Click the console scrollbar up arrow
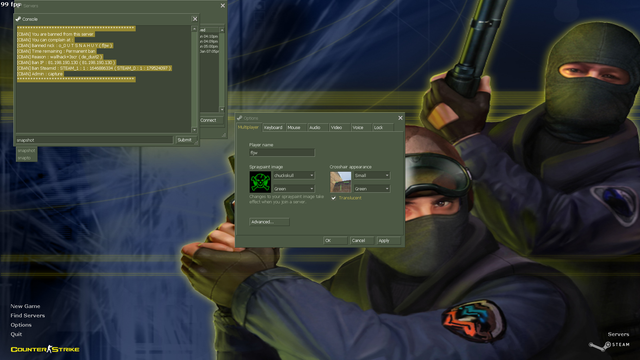This screenshot has height=360, width=640. 194,29
